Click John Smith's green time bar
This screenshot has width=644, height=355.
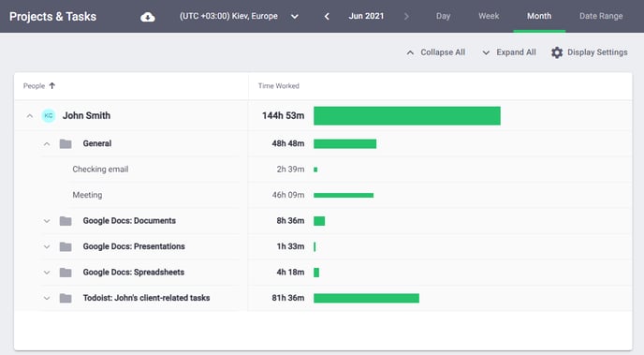coord(407,115)
